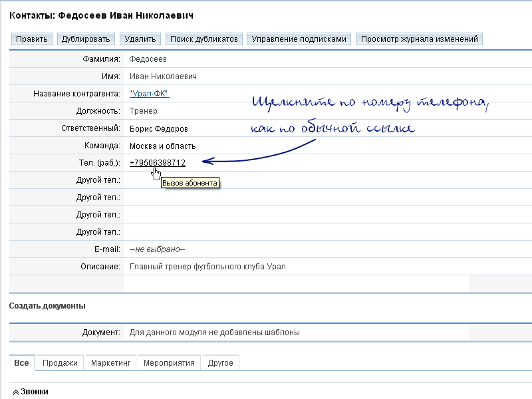Click the Тел. (раб.) field label
This screenshot has height=399, width=532.
pos(99,163)
